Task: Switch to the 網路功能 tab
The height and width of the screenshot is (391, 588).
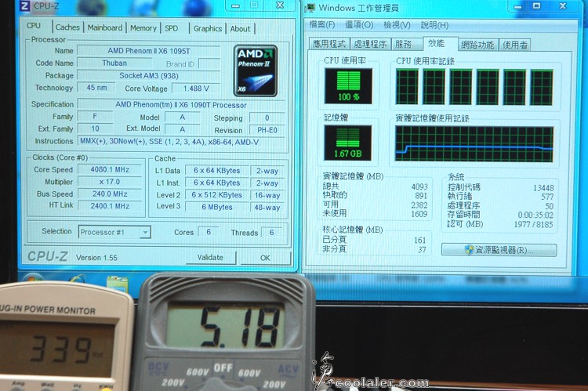Action: [477, 45]
